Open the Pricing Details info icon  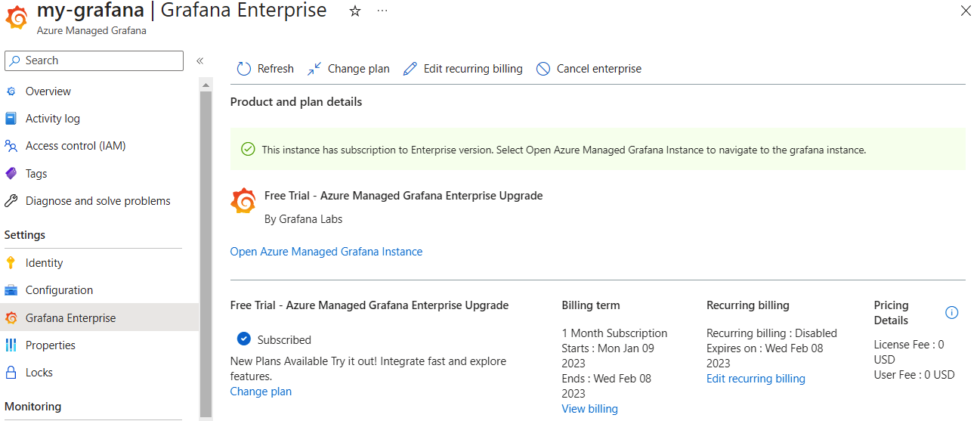point(951,313)
